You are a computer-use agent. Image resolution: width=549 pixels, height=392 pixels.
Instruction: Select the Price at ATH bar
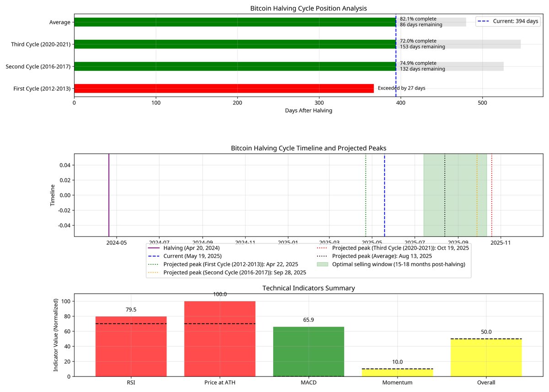click(x=220, y=338)
